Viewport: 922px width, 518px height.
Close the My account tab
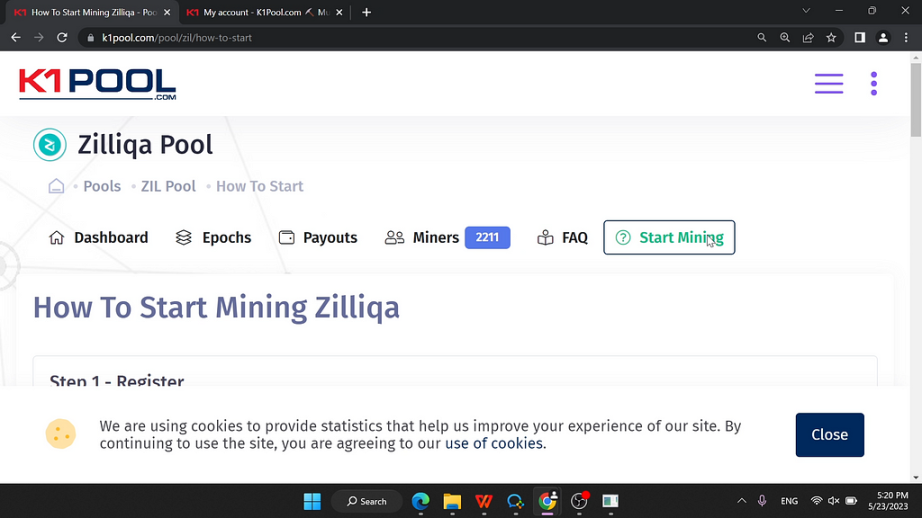pyautogui.click(x=339, y=12)
